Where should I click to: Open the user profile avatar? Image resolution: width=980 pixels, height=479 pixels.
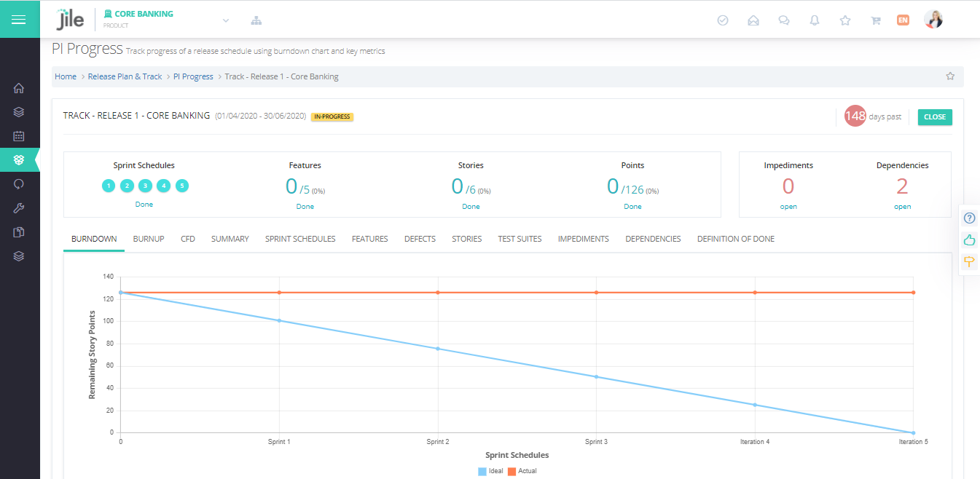click(933, 20)
